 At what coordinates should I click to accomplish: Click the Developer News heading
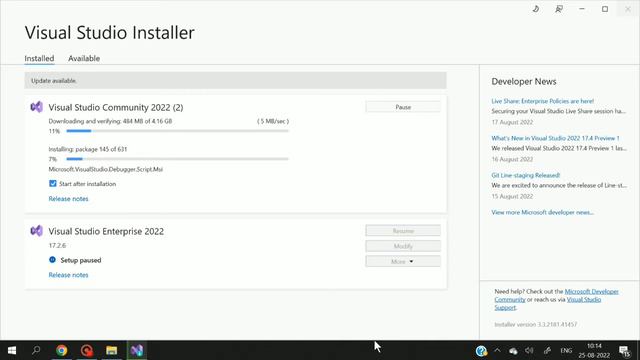pos(524,81)
